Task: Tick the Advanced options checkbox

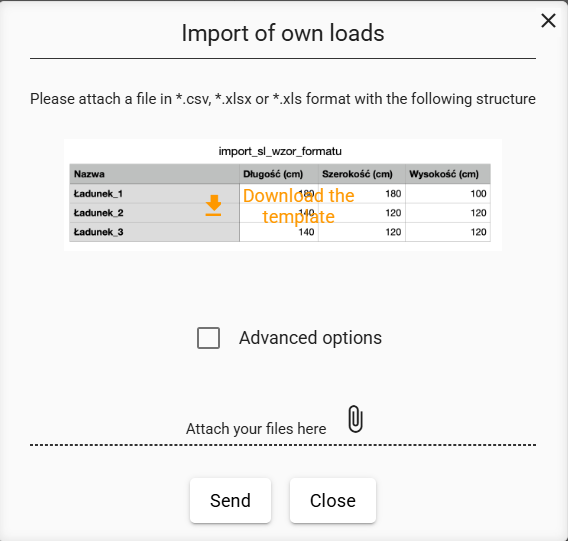Action: (208, 338)
